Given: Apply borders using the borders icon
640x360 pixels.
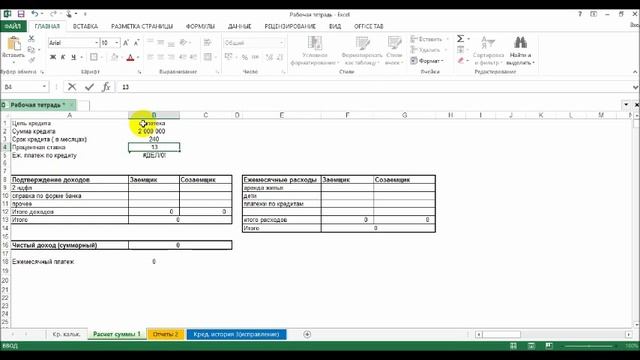Looking at the screenshot, I should [93, 57].
